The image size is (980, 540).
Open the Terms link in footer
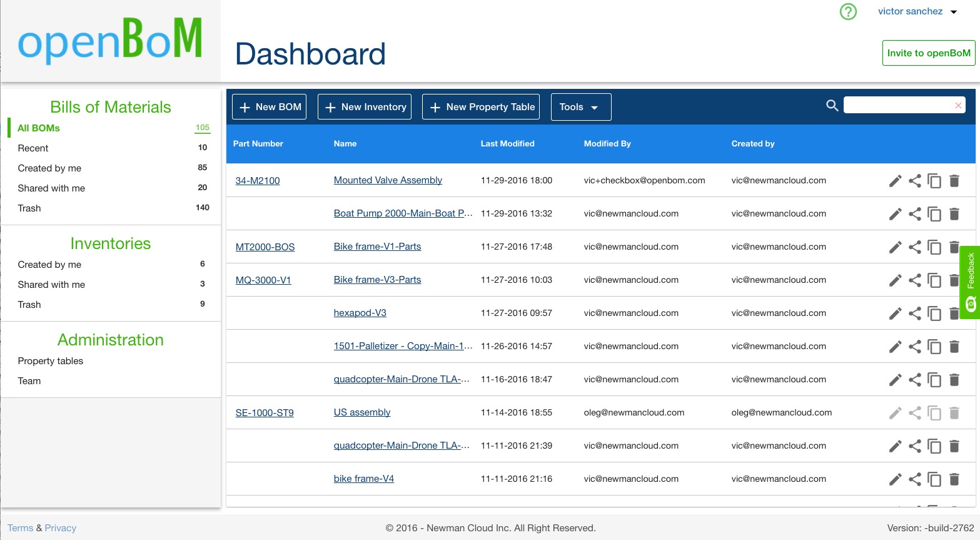click(21, 528)
